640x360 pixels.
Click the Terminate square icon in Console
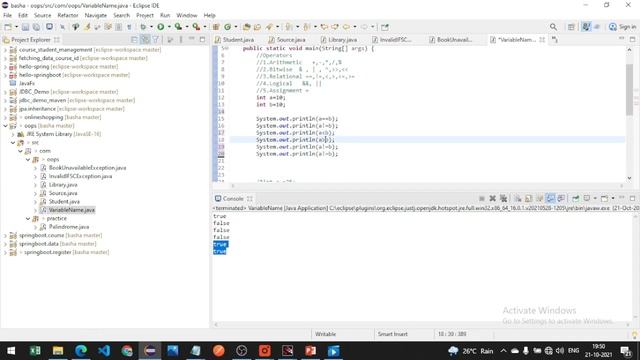(482, 198)
